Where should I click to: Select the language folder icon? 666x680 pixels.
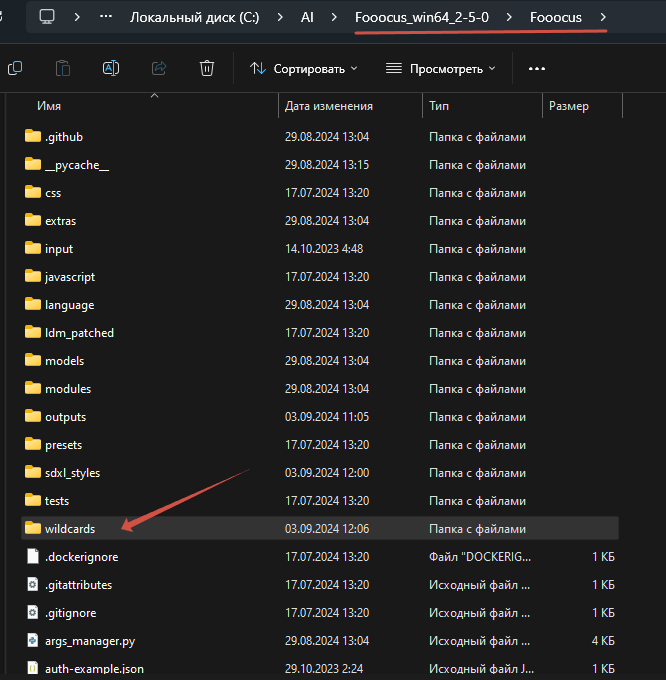pos(33,304)
